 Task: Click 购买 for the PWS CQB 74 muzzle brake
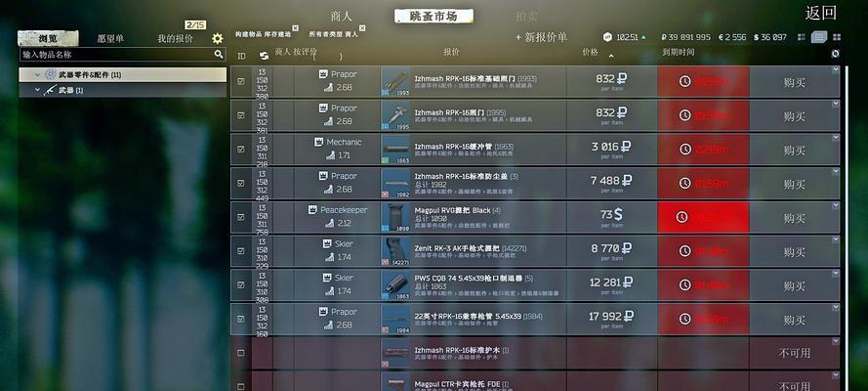click(794, 285)
